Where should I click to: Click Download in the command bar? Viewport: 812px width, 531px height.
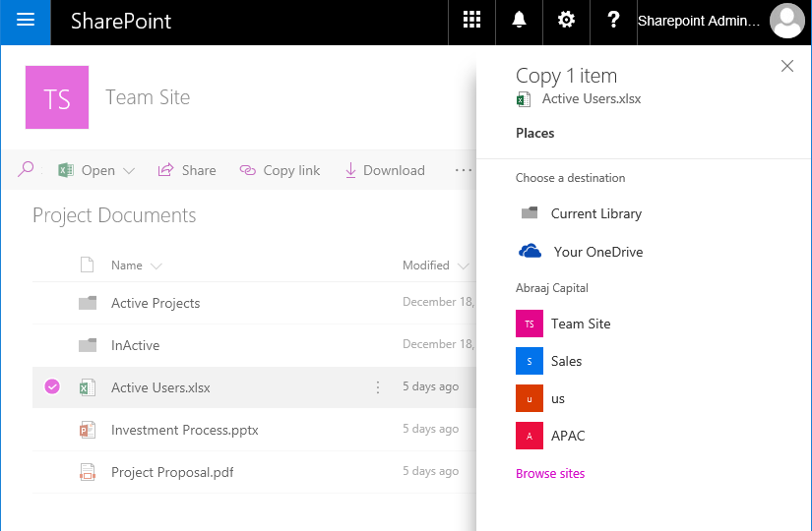385,170
